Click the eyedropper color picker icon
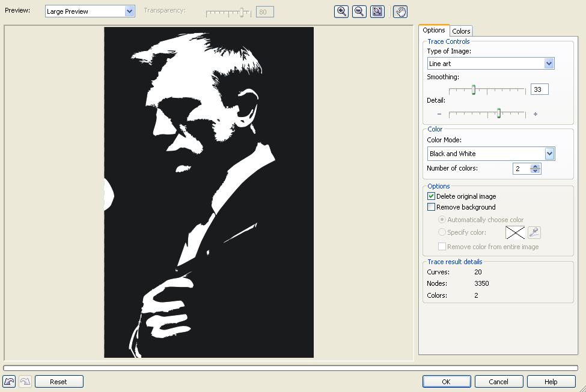This screenshot has height=392, width=586. [534, 232]
